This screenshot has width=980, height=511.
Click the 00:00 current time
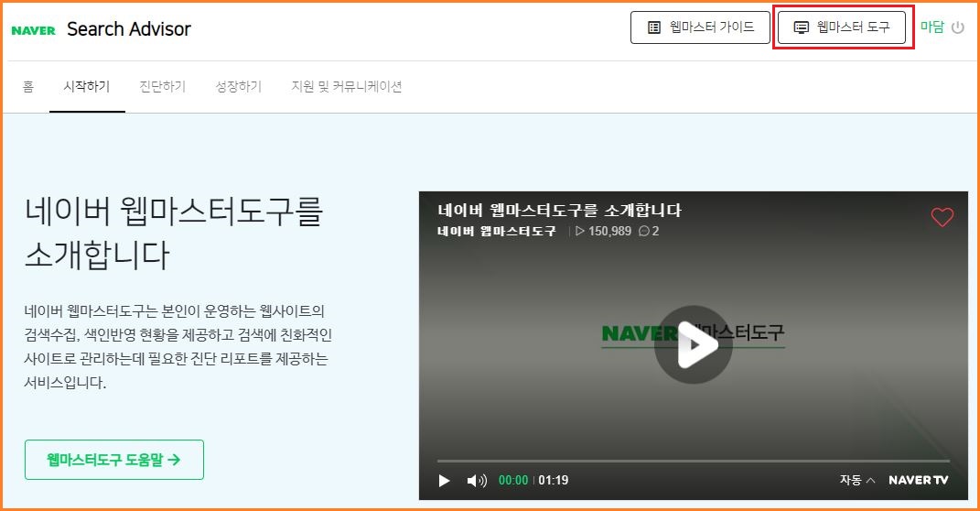tap(513, 481)
